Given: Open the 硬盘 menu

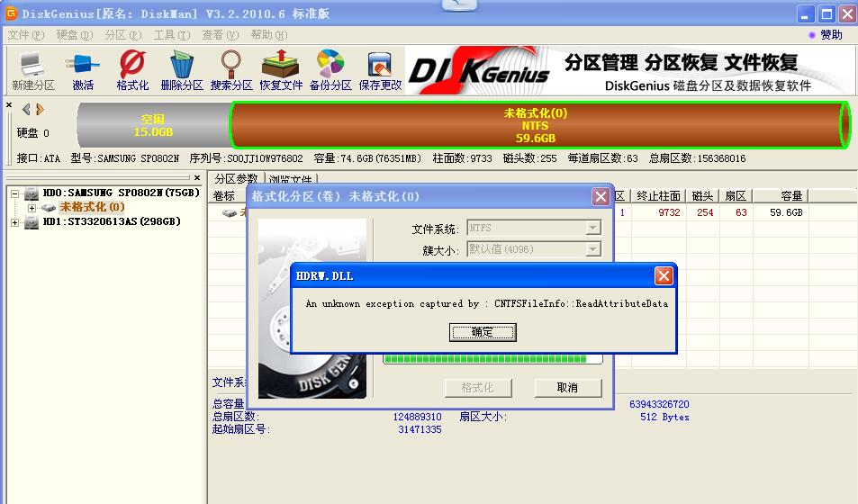Looking at the screenshot, I should (75, 35).
